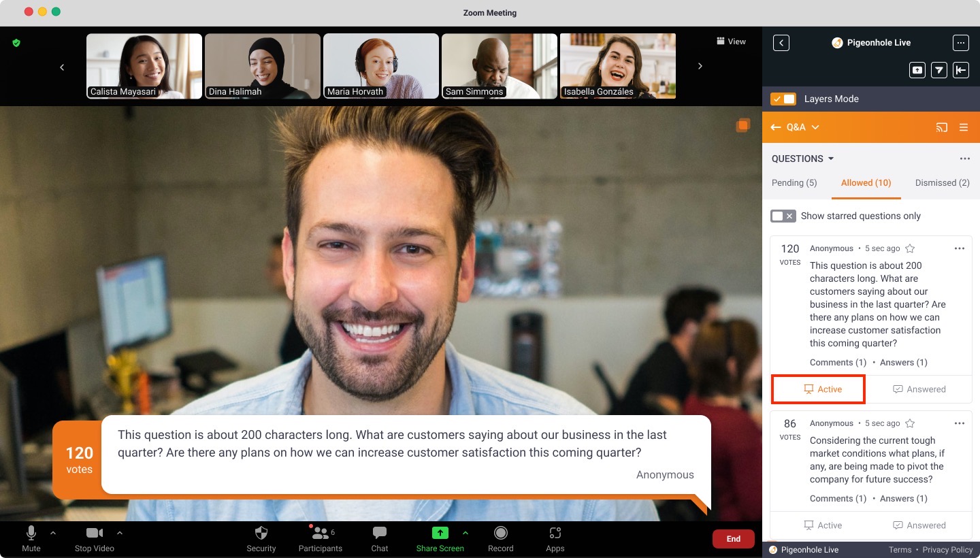Mark the 86-vote question as Answered
980x558 pixels.
[919, 525]
